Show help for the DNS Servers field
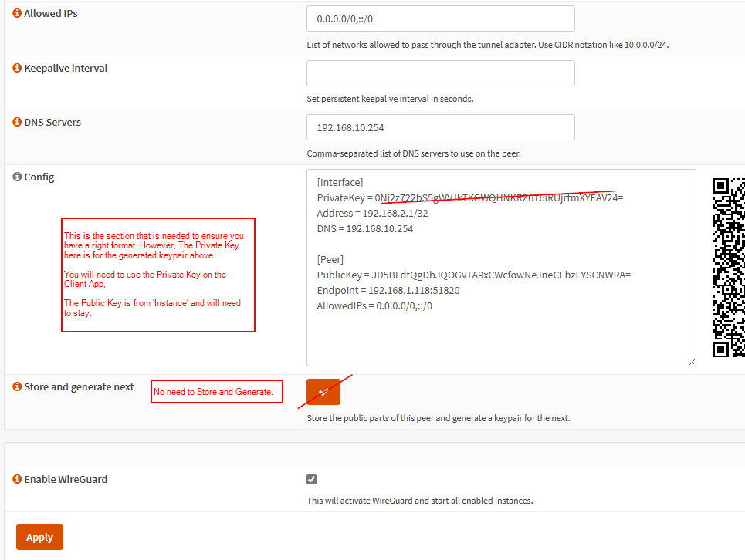 pos(17,123)
